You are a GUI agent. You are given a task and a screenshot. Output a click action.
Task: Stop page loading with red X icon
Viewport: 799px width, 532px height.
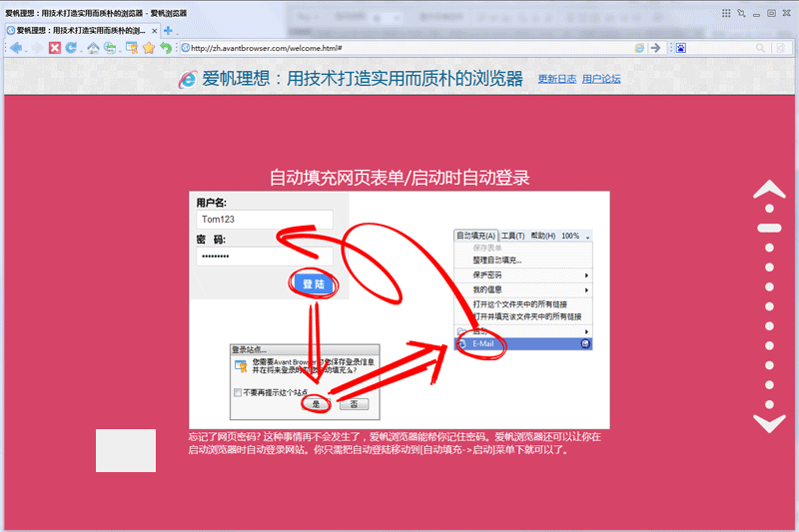pyautogui.click(x=55, y=48)
